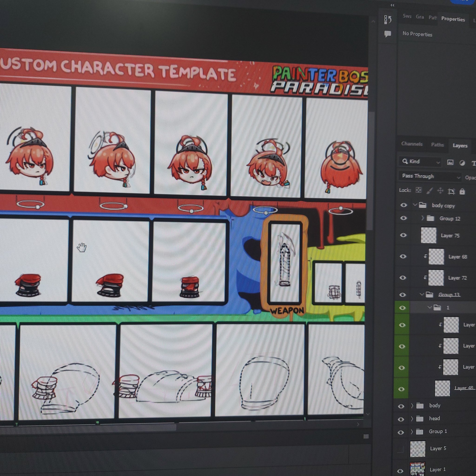Screen dimensions: 476x476
Task: Select the Layer 72 name
Action: click(x=457, y=278)
